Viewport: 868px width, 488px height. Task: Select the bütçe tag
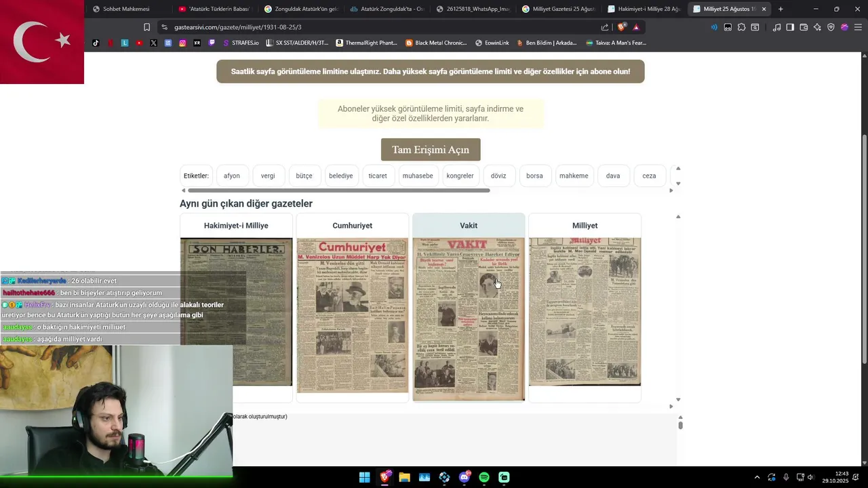coord(304,176)
